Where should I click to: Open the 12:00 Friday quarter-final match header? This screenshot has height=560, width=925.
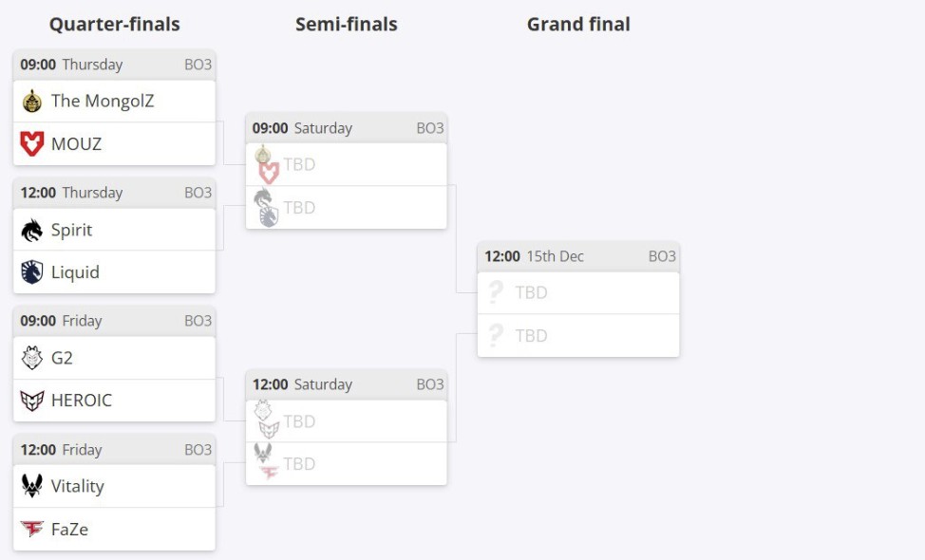pyautogui.click(x=115, y=450)
